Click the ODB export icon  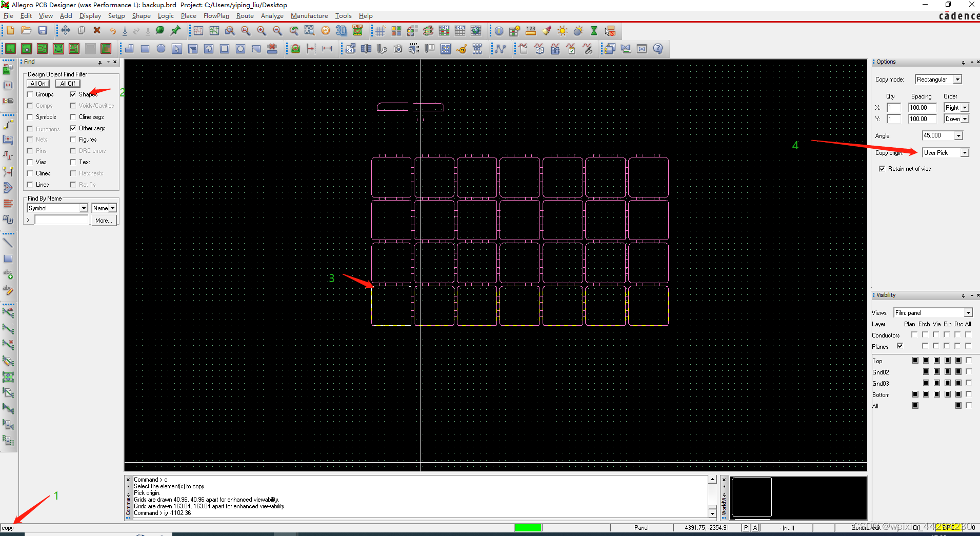(x=350, y=49)
